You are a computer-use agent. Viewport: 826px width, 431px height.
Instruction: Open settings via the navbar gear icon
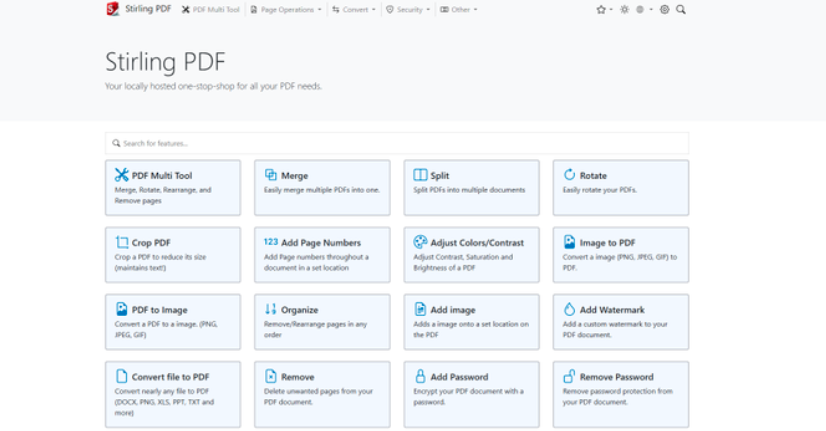pyautogui.click(x=665, y=9)
